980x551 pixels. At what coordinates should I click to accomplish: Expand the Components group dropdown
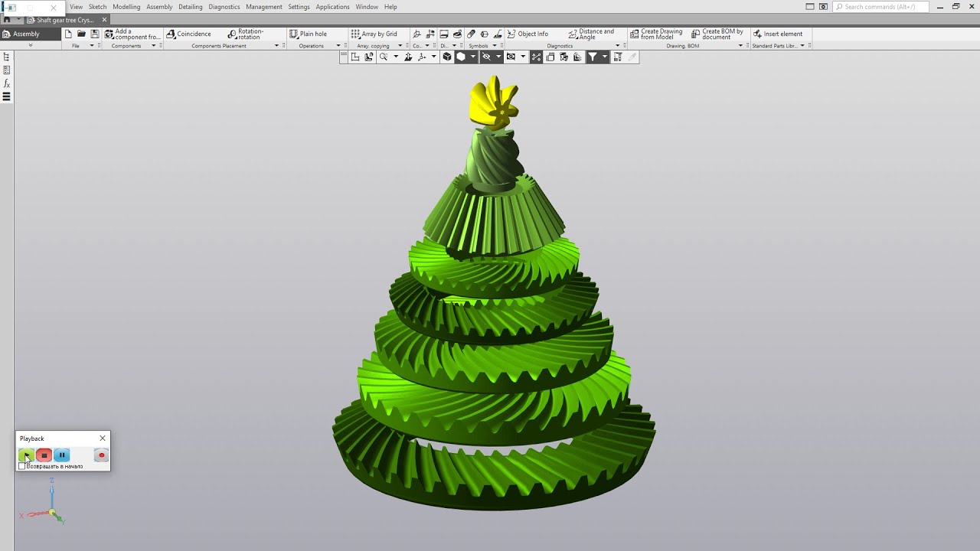pyautogui.click(x=153, y=46)
